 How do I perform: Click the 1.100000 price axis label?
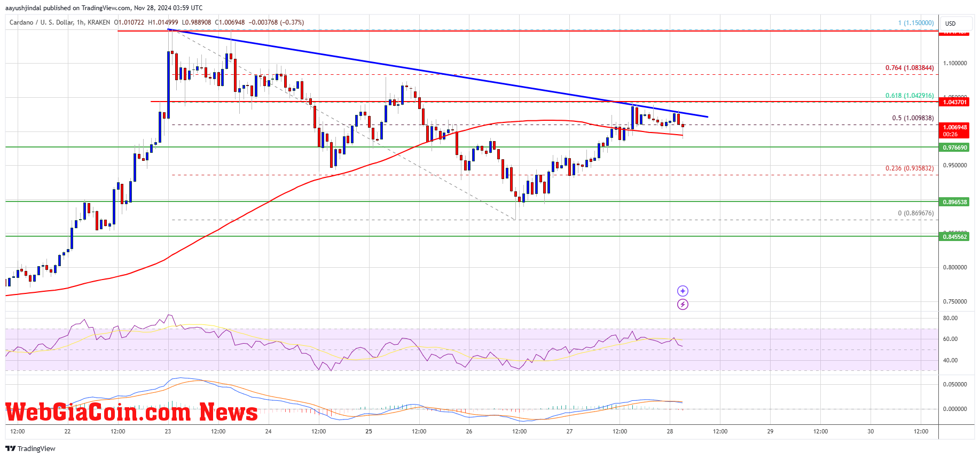point(955,63)
